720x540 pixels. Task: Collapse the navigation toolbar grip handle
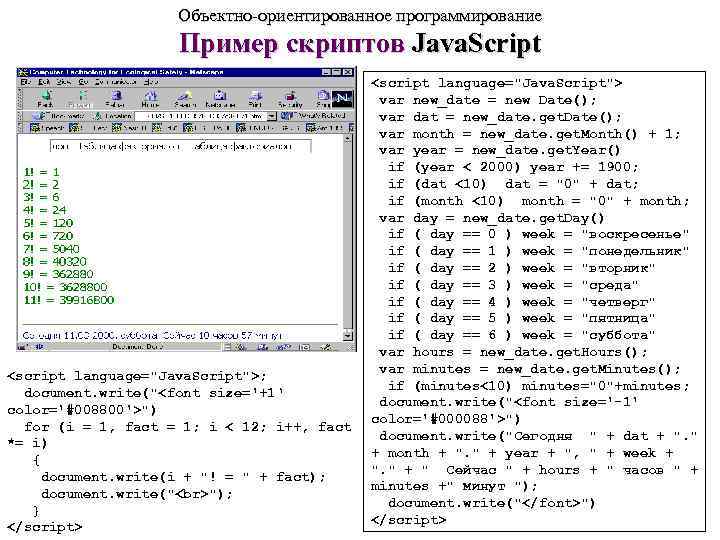coord(20,98)
